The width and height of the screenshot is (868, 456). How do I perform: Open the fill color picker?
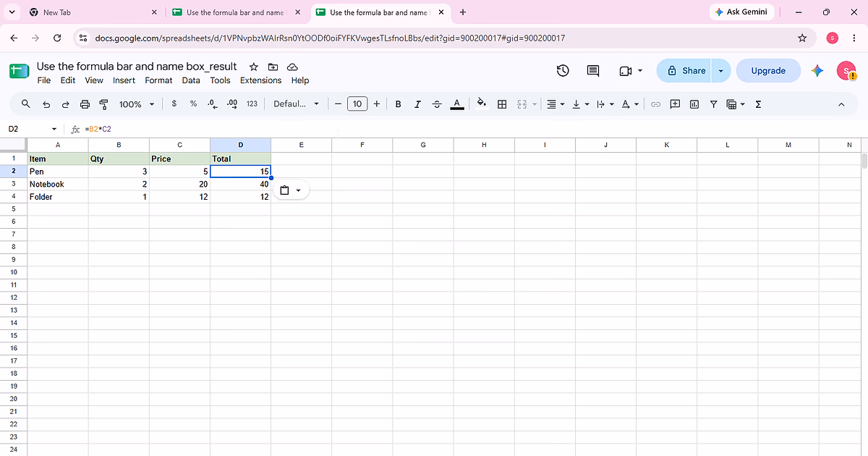tap(482, 104)
